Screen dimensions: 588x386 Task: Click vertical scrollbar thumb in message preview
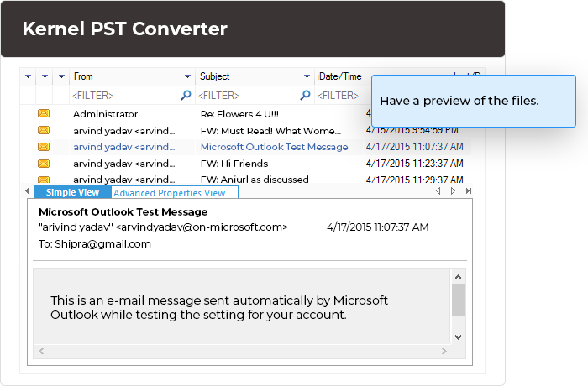tap(458, 300)
